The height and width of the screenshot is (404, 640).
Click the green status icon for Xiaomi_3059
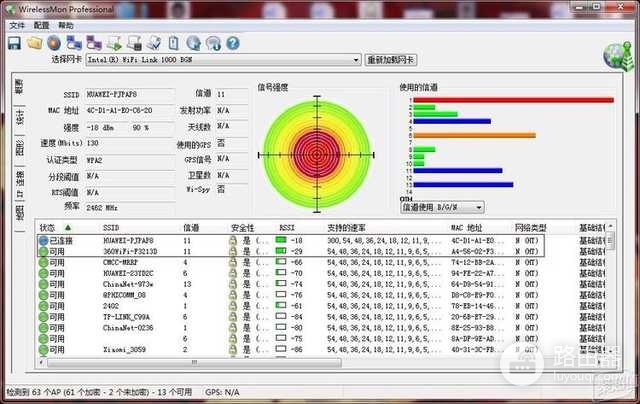[x=43, y=350]
